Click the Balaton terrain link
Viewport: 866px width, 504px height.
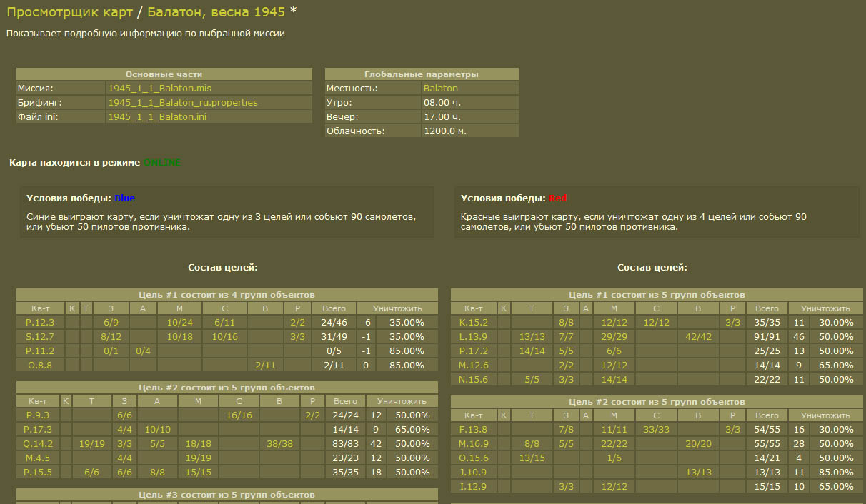coord(441,89)
